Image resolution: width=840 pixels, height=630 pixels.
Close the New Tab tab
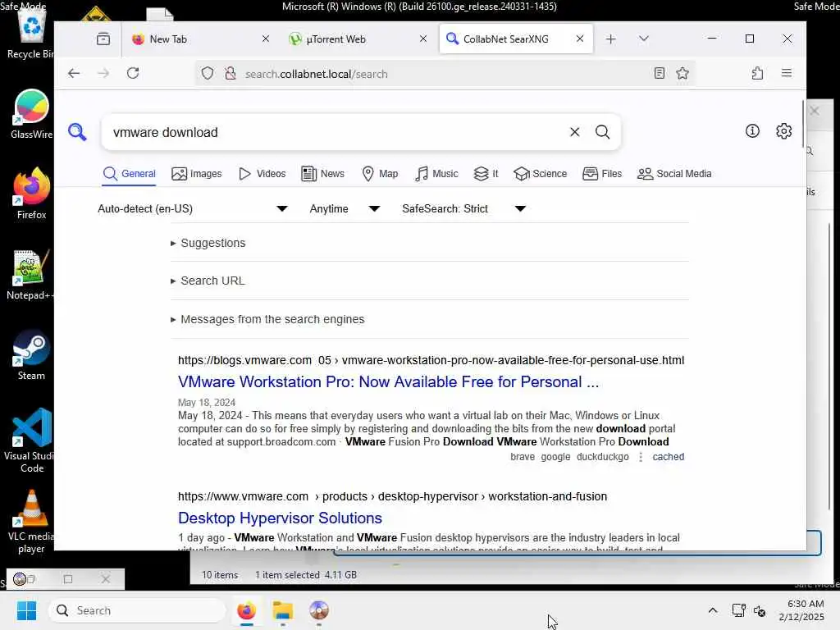tap(266, 39)
